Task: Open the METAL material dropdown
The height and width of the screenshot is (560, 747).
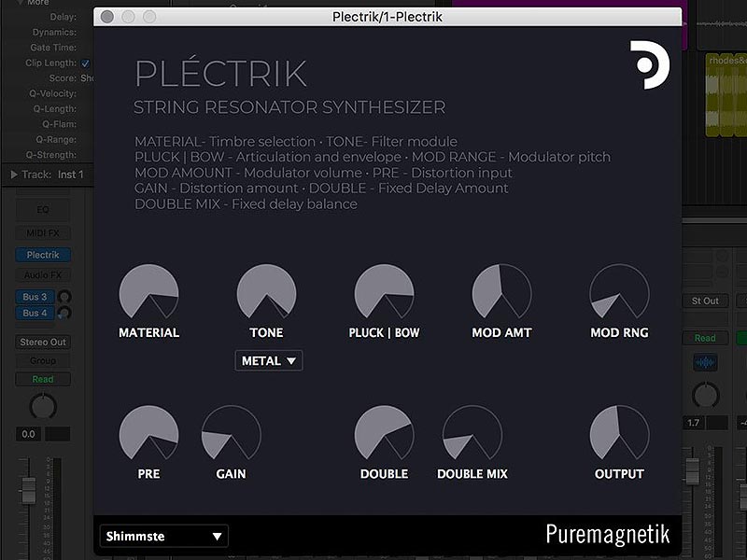Action: 269,361
